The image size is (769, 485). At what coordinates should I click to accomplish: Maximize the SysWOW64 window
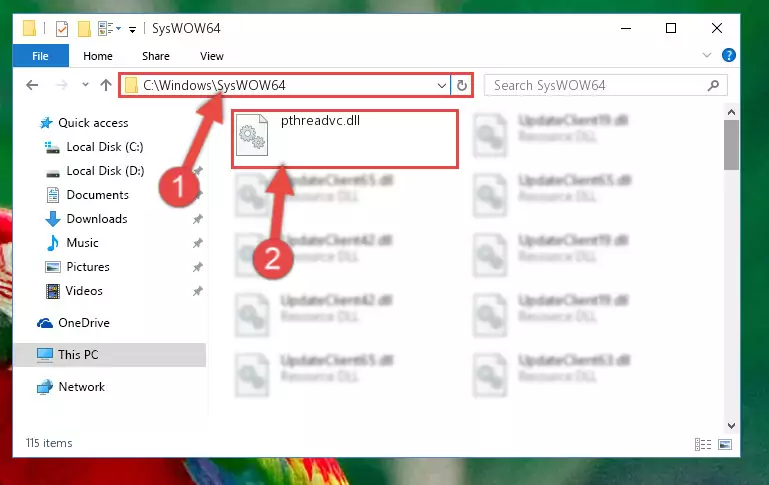[671, 29]
